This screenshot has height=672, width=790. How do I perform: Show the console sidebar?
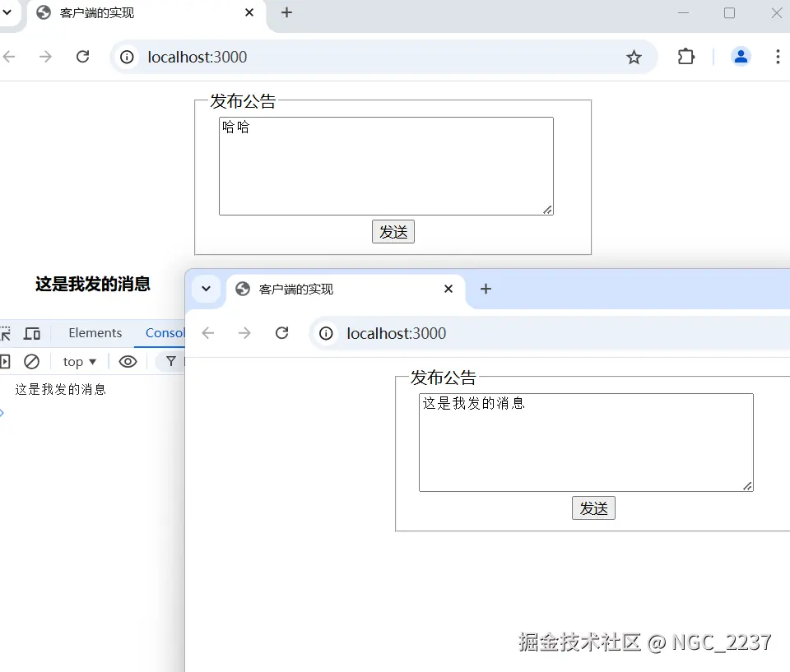tap(5, 361)
